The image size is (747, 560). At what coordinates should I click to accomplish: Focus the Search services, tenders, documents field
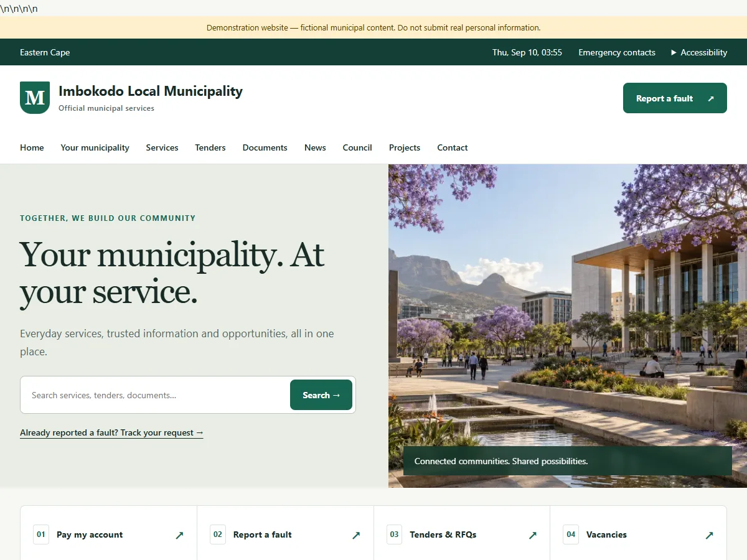159,395
